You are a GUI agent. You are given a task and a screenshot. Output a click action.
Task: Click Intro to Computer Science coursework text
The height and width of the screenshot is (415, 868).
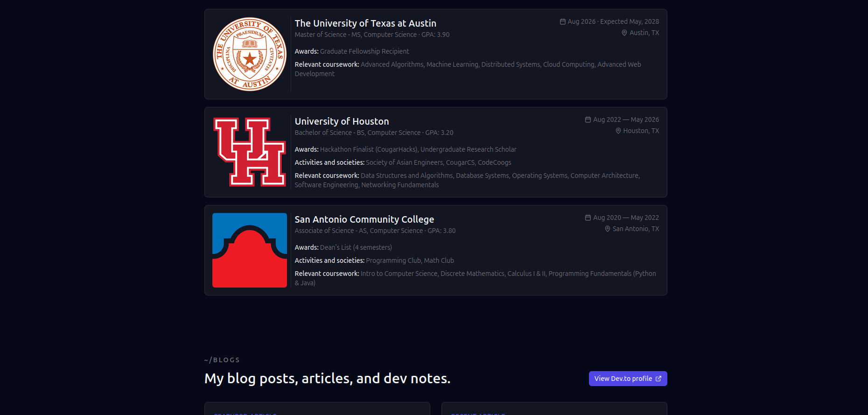pos(399,274)
